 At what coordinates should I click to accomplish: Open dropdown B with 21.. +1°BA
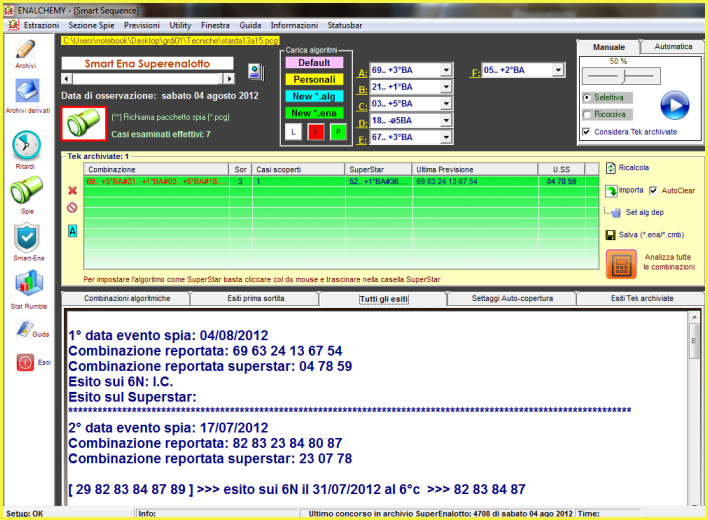point(446,87)
